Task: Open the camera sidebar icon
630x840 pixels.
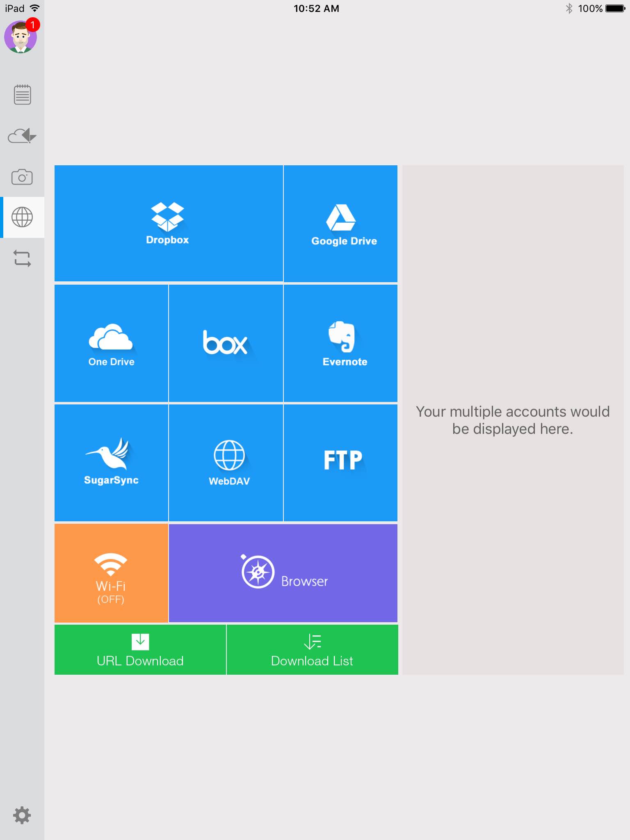Action: click(x=22, y=177)
